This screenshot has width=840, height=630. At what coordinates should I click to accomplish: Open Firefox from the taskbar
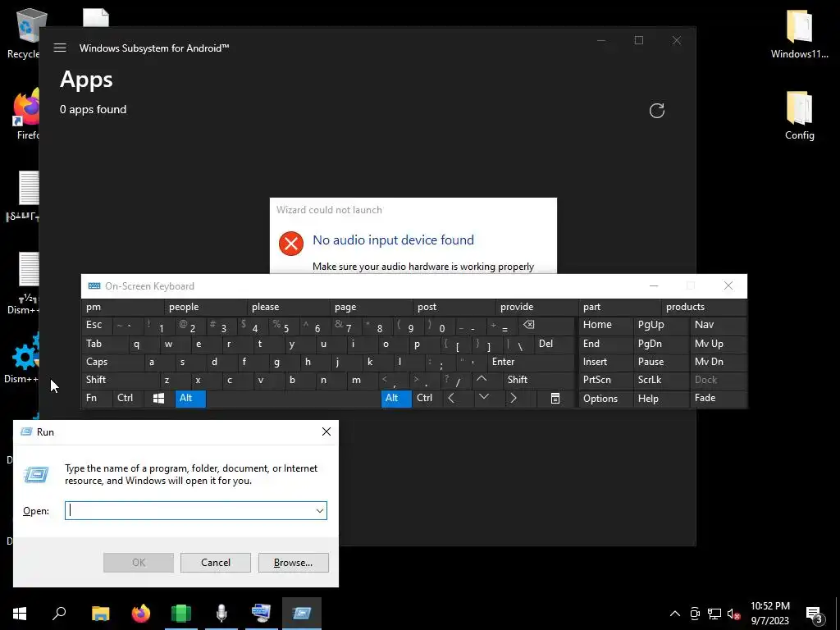click(141, 614)
